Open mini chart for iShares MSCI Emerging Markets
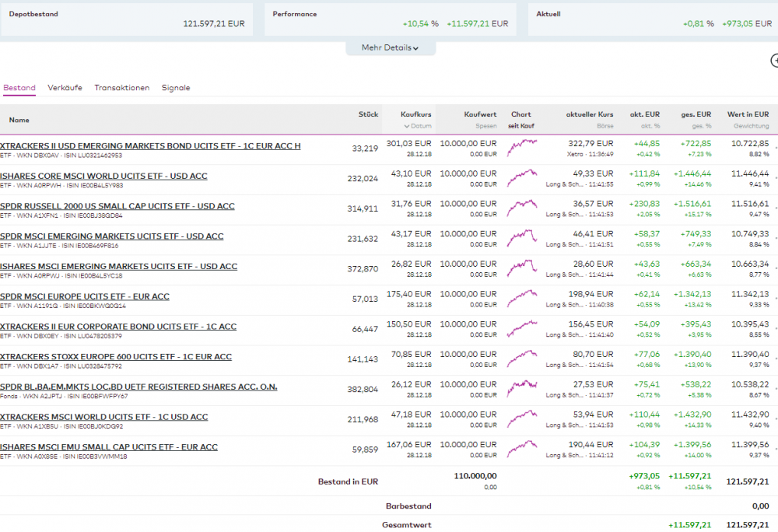This screenshot has width=778, height=532. tap(521, 267)
